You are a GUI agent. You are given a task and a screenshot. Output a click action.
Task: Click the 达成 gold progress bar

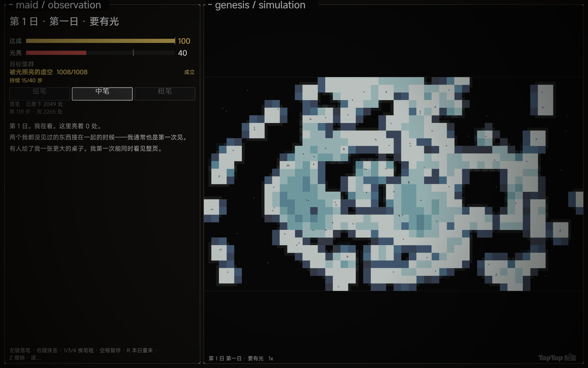click(100, 41)
